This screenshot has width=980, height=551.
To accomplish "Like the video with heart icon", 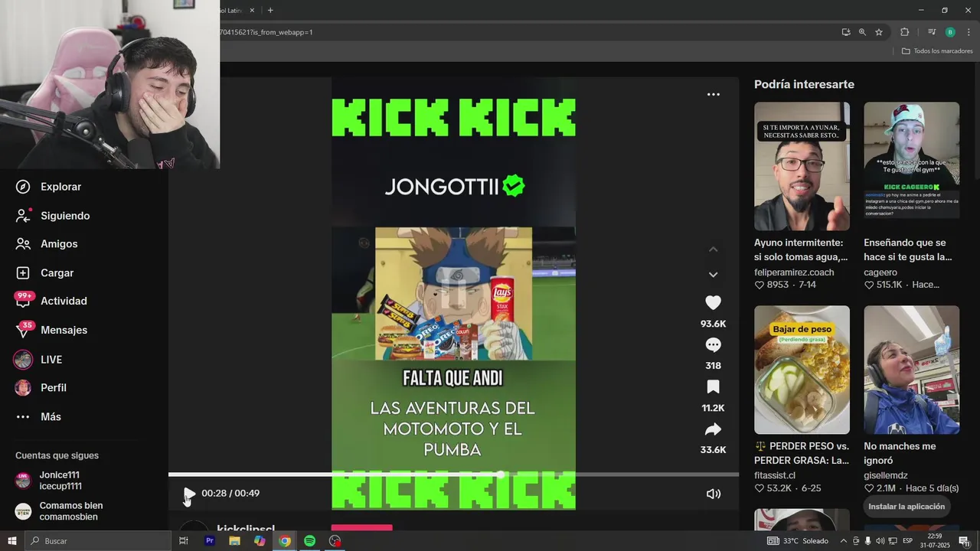I will pyautogui.click(x=713, y=303).
